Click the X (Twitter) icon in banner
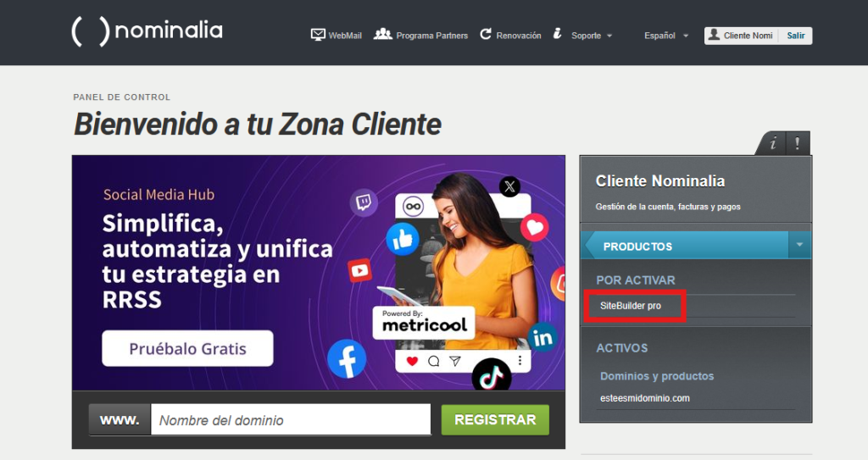Viewport: 868px width, 460px height. [x=509, y=186]
